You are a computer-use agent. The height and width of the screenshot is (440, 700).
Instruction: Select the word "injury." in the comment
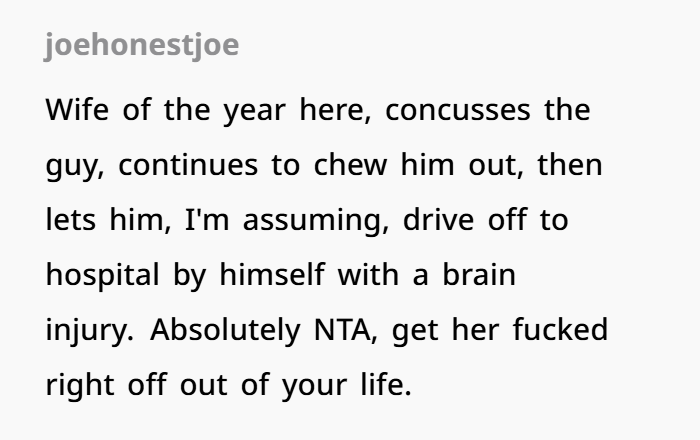[90, 332]
